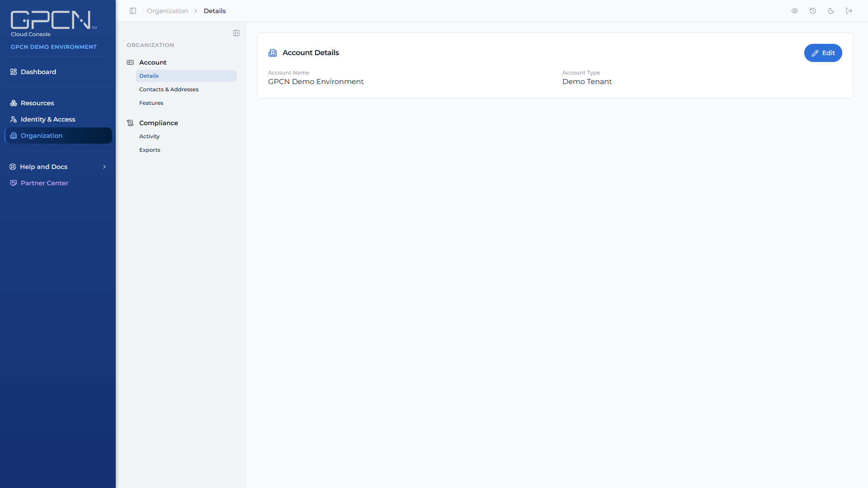Click the Edit account details button
The height and width of the screenshot is (488, 868).
tap(823, 53)
